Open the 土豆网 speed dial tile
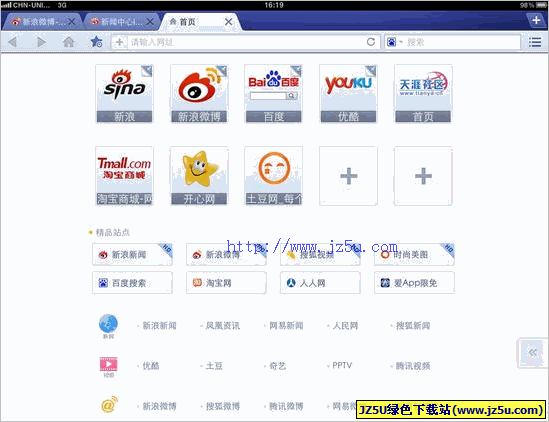 point(273,176)
